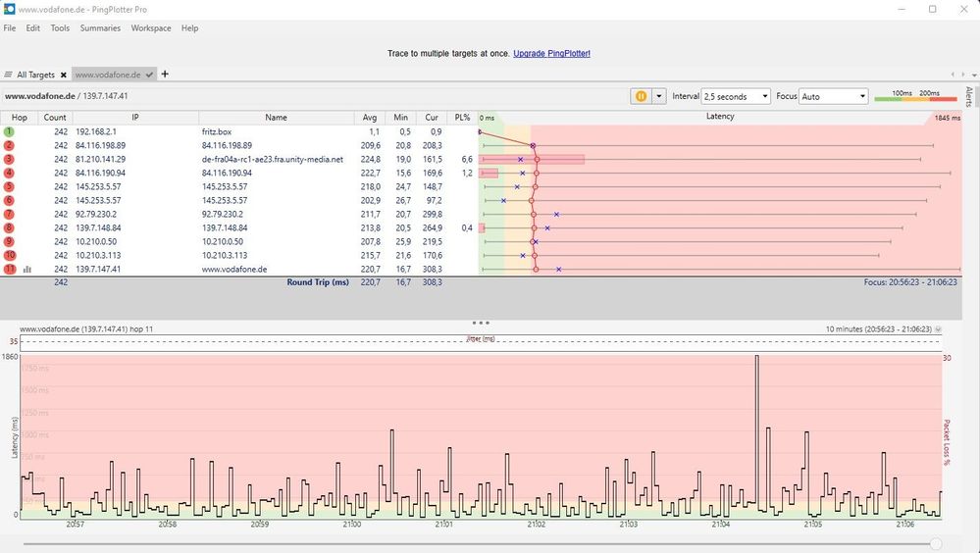
Task: Open the Summaries menu
Action: [100, 28]
